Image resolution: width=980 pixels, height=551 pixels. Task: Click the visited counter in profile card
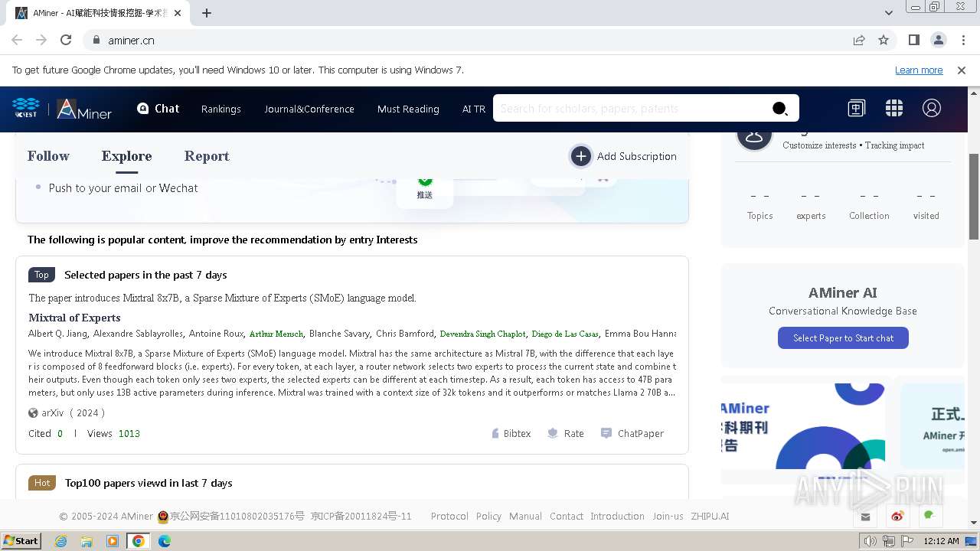tap(926, 207)
